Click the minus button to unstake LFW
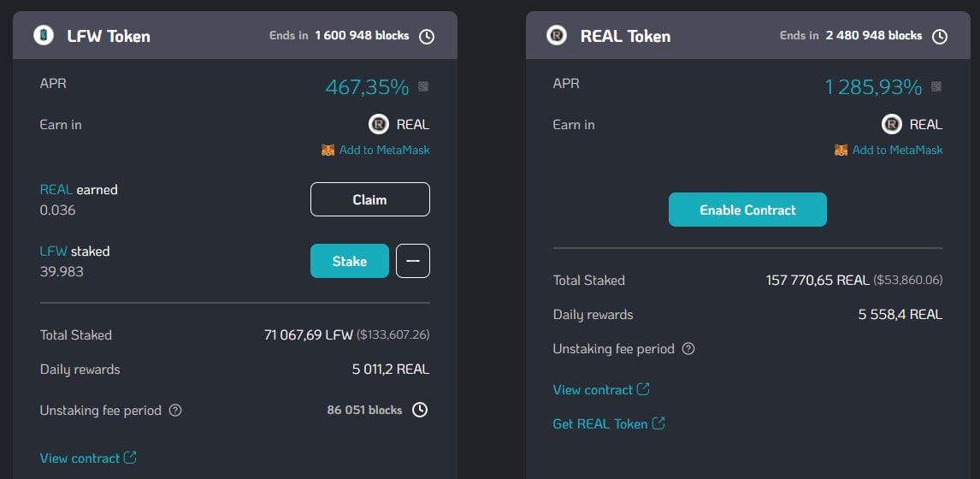The width and height of the screenshot is (980, 479). 413,261
